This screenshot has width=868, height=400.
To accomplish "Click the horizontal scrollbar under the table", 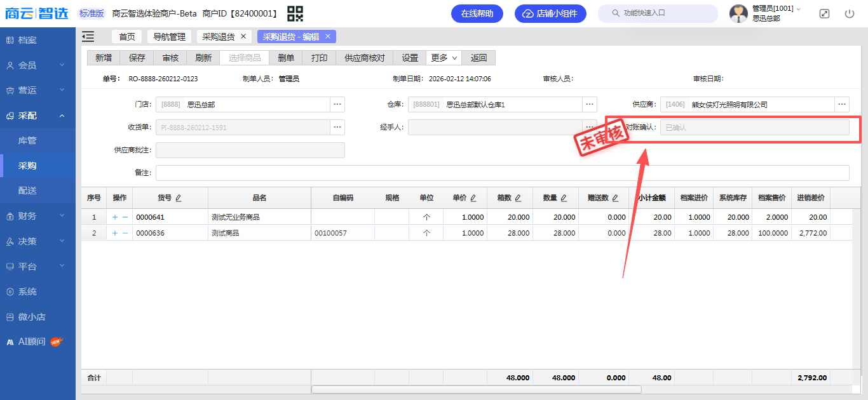I will (x=476, y=389).
